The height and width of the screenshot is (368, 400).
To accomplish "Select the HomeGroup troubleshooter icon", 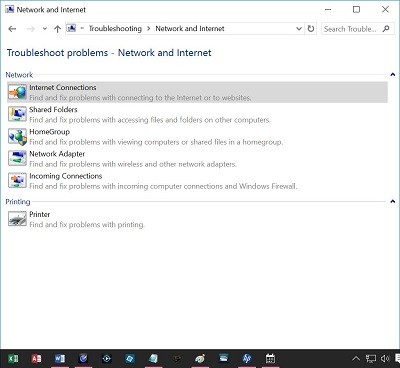I will [x=17, y=137].
